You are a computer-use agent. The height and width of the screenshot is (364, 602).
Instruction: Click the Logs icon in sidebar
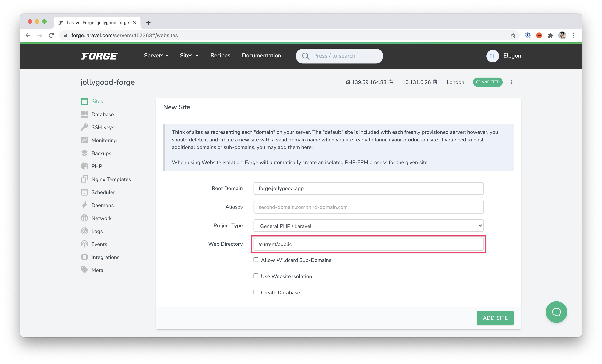coord(84,231)
